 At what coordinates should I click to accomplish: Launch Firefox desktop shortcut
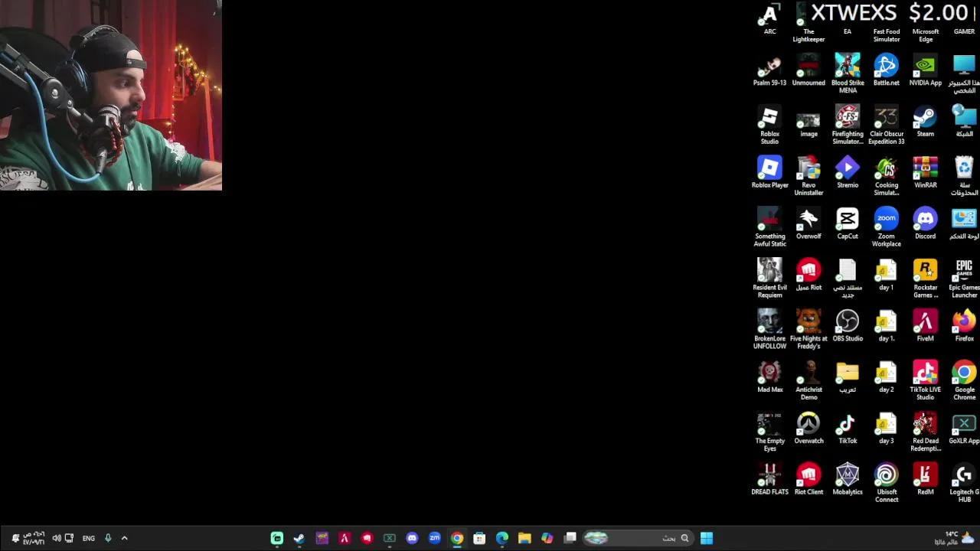[x=965, y=327]
